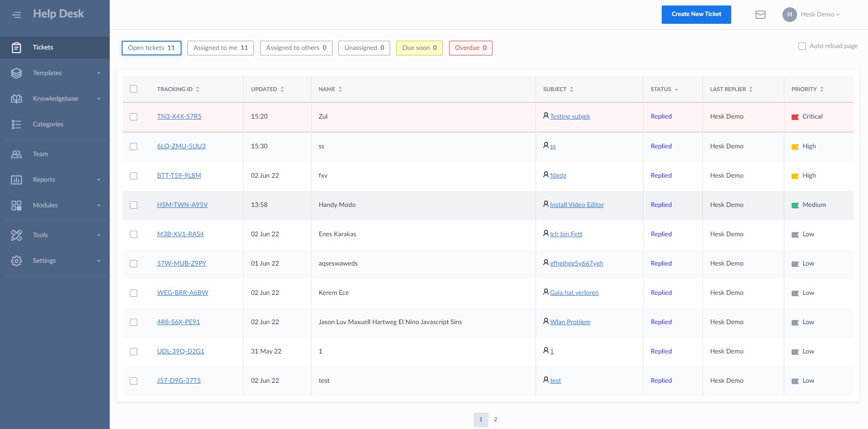This screenshot has width=868, height=429.
Task: Click the Team people icon
Action: click(16, 154)
